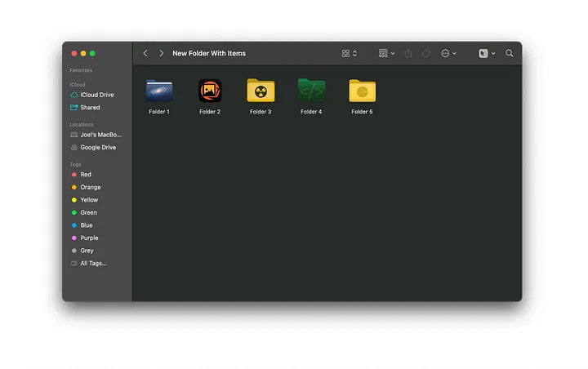Open the cursor-icon toolbar dropdown
This screenshot has height=369, width=588.
[487, 53]
